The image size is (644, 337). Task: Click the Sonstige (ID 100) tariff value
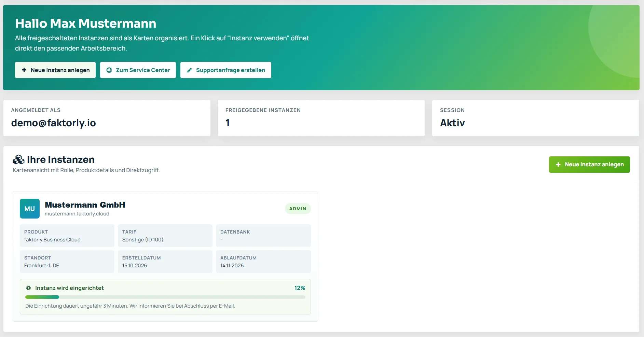pos(143,240)
